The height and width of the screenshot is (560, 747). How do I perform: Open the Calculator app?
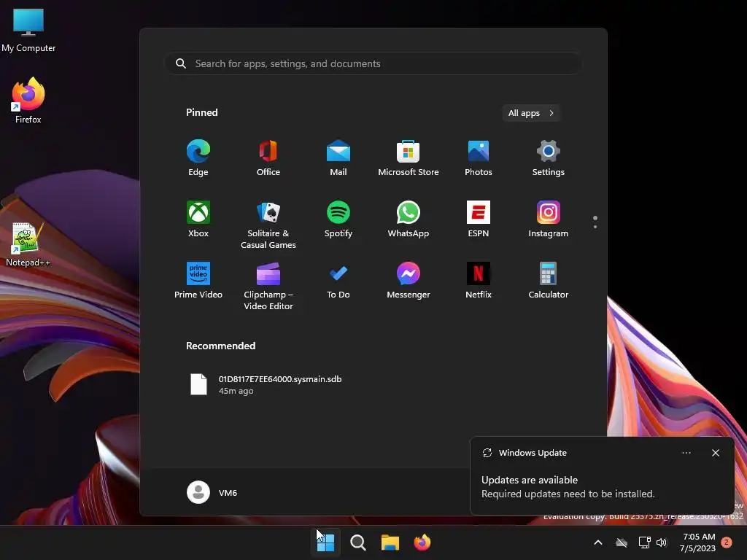tap(549, 281)
